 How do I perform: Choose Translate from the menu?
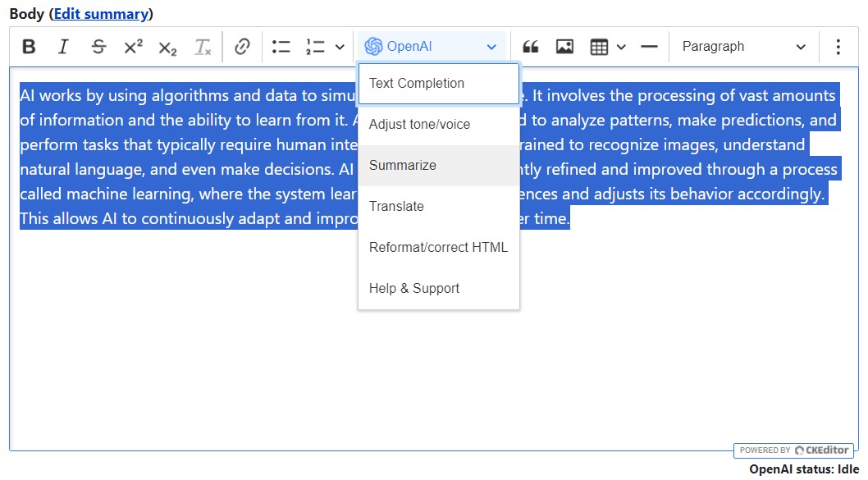coord(439,207)
